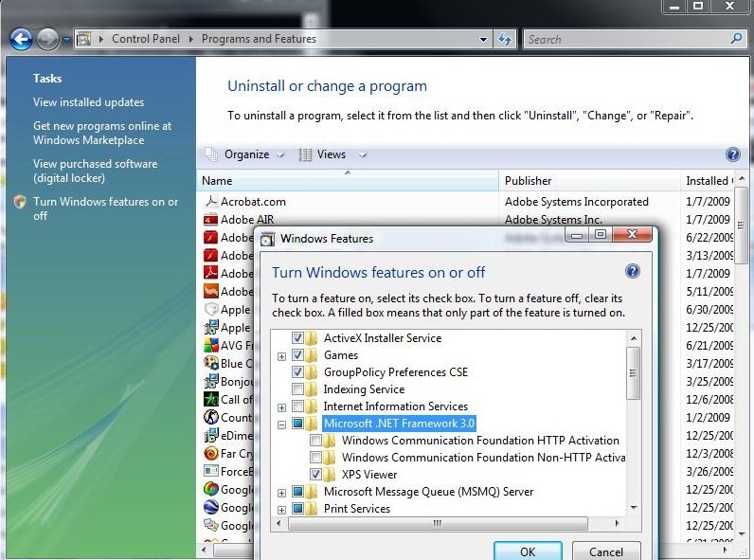Uncheck the XPS Viewer checkbox
Screen dimensions: 754x560
[x=315, y=475]
